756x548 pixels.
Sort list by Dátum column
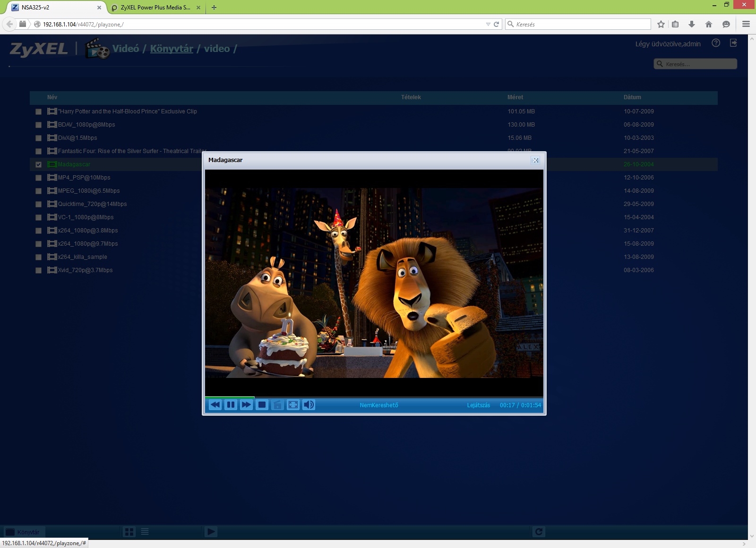632,97
